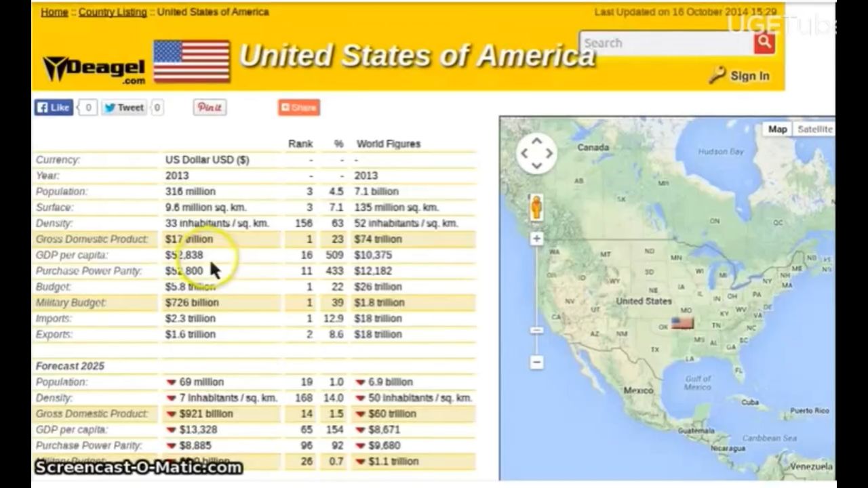Image resolution: width=868 pixels, height=488 pixels.
Task: Click the United States flag image
Action: [191, 61]
